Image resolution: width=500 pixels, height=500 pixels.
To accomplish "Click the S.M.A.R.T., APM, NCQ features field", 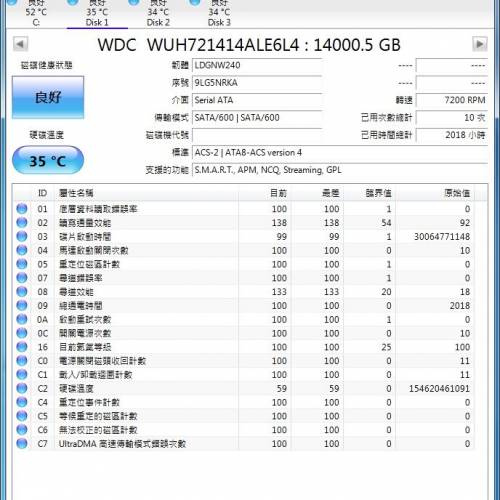I will 340,170.
